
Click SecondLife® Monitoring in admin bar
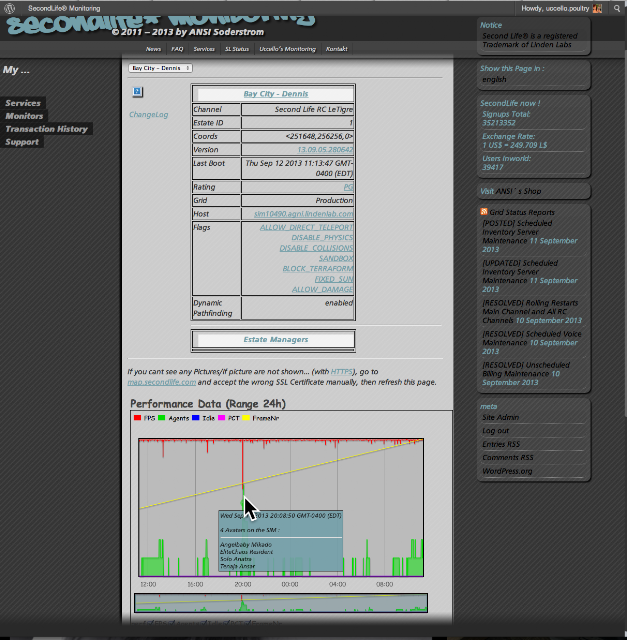coord(64,8)
